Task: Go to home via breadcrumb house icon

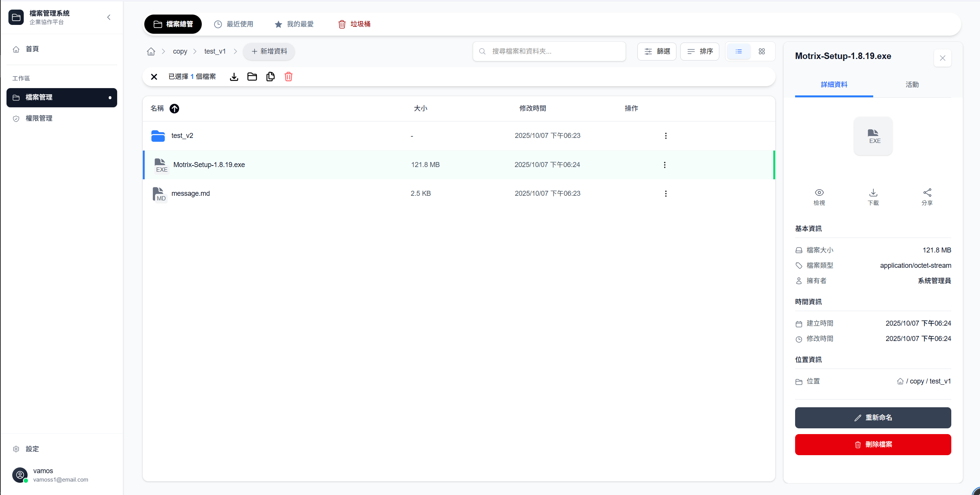Action: (151, 51)
